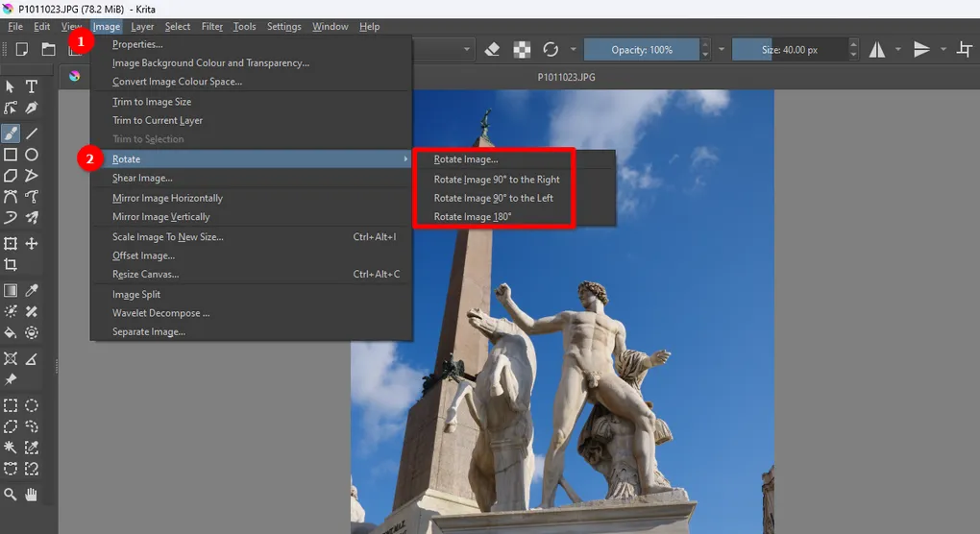Image resolution: width=980 pixels, height=534 pixels.
Task: Click Mirror Image Horizontally menu entry
Action: [x=167, y=198]
